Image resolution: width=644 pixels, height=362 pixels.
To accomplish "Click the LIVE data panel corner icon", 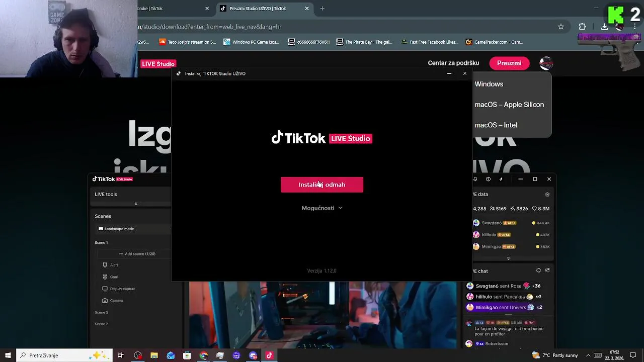I will [547, 194].
